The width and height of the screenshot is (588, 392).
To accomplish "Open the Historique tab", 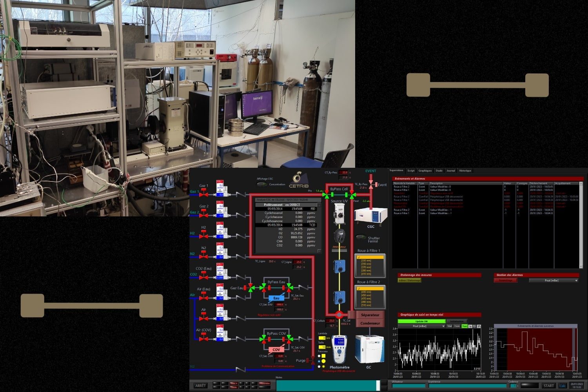I will pyautogui.click(x=465, y=171).
